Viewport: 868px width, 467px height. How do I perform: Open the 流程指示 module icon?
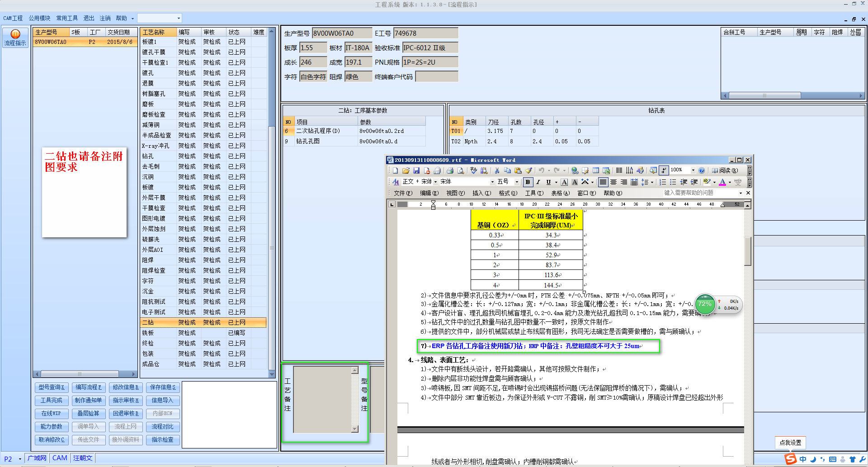coord(15,38)
